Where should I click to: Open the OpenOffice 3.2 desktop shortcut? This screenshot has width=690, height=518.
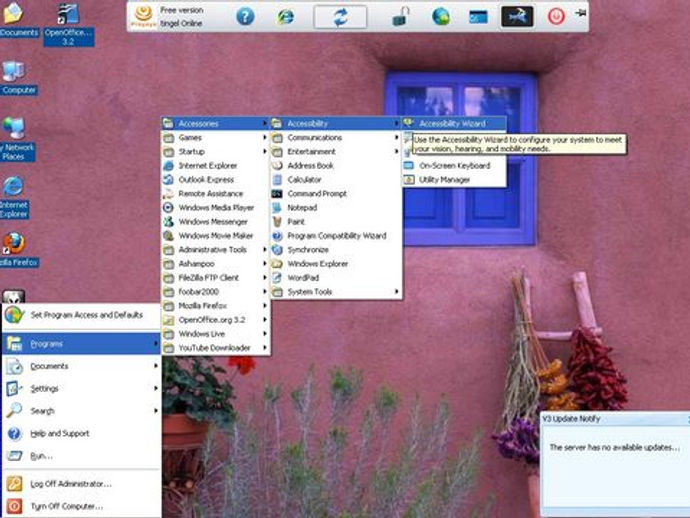69,25
